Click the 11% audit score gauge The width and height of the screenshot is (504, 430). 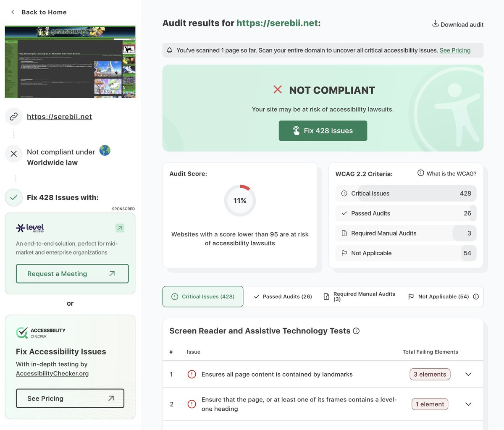[x=240, y=200]
